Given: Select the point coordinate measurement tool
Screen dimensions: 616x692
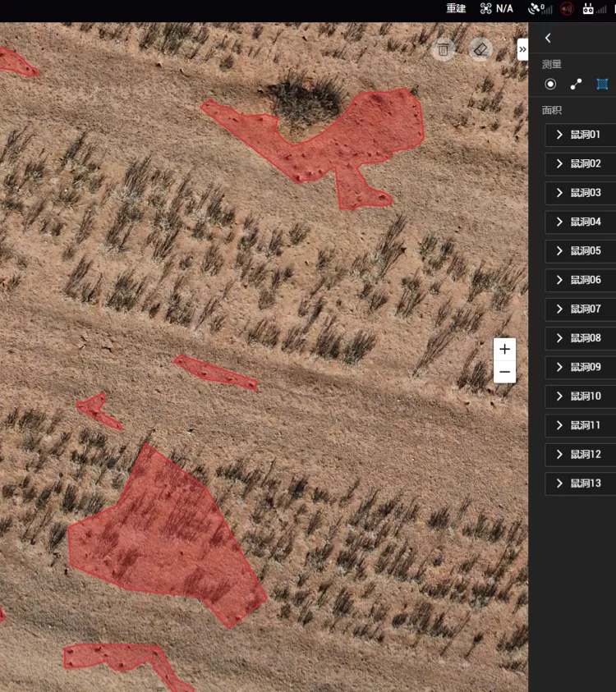Looking at the screenshot, I should [x=550, y=84].
